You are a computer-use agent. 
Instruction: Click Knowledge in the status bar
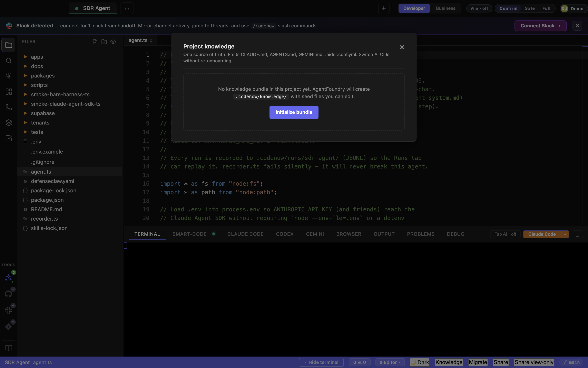pos(449,362)
